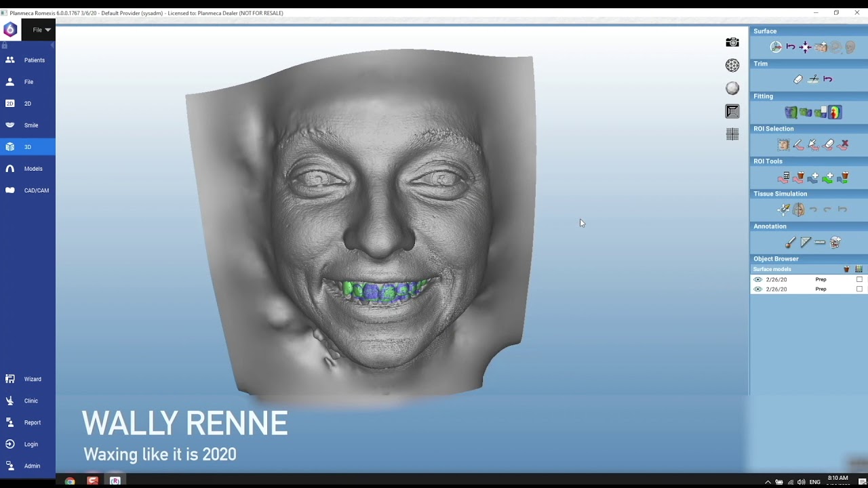The height and width of the screenshot is (488, 868).
Task: Select the Annotation line measure tool
Action: [820, 242]
